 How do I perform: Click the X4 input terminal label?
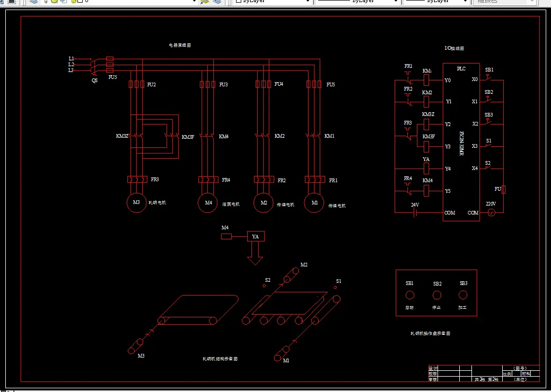click(x=475, y=168)
